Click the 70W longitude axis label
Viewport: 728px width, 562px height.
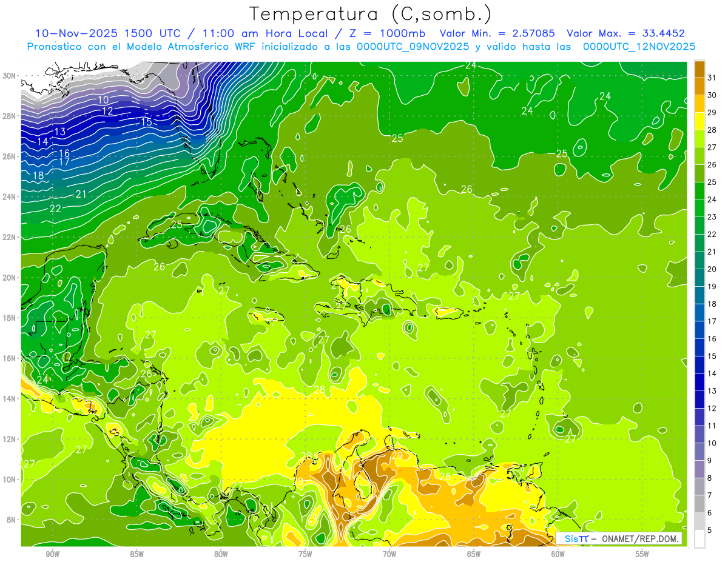click(389, 555)
